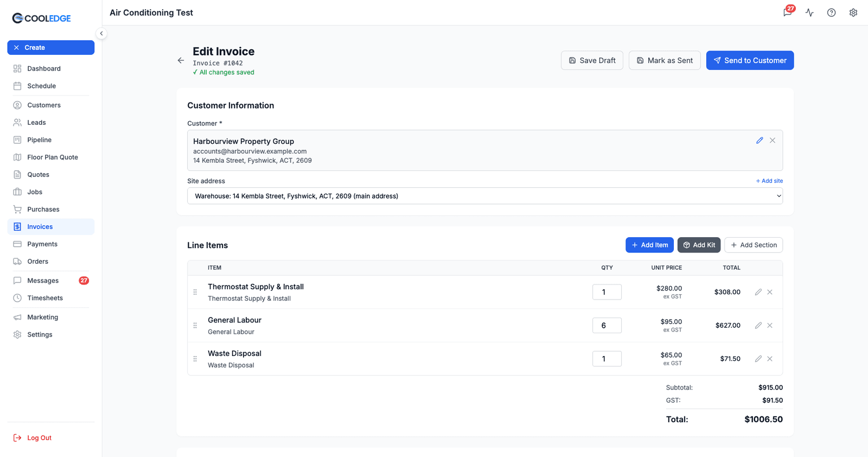Focus the General Labour quantity field

point(607,326)
